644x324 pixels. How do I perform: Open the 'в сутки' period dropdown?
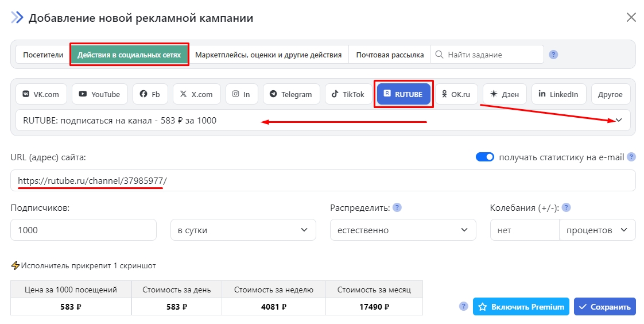(243, 230)
